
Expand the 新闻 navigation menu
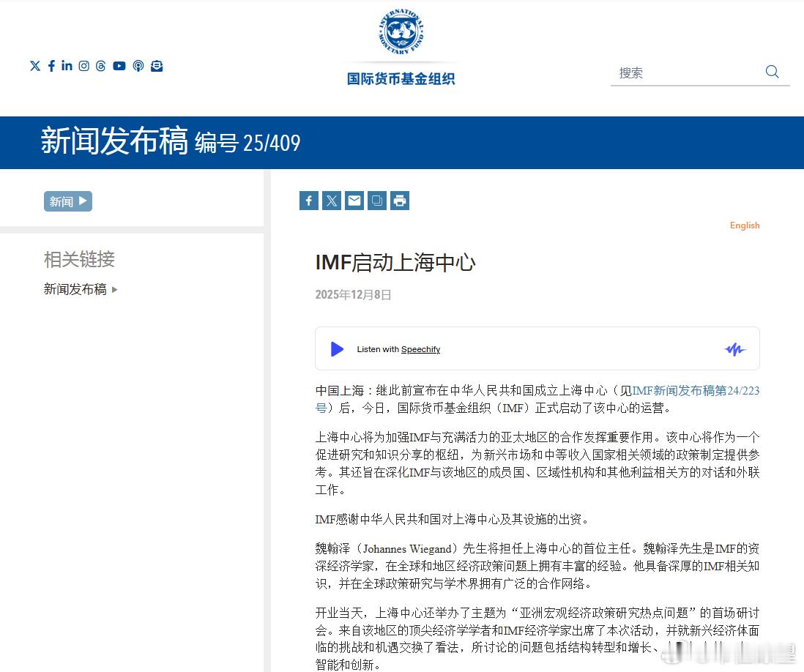point(67,201)
